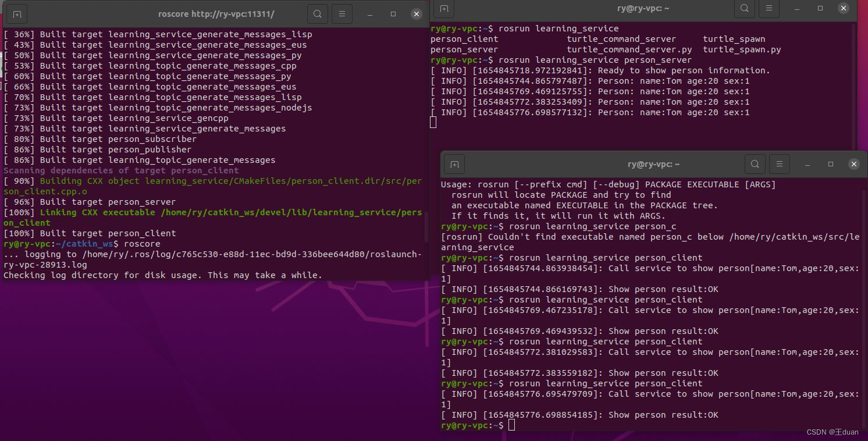Click 'Usage: rosrun [--prefix cmd]' line
868x441 pixels.
(609, 184)
